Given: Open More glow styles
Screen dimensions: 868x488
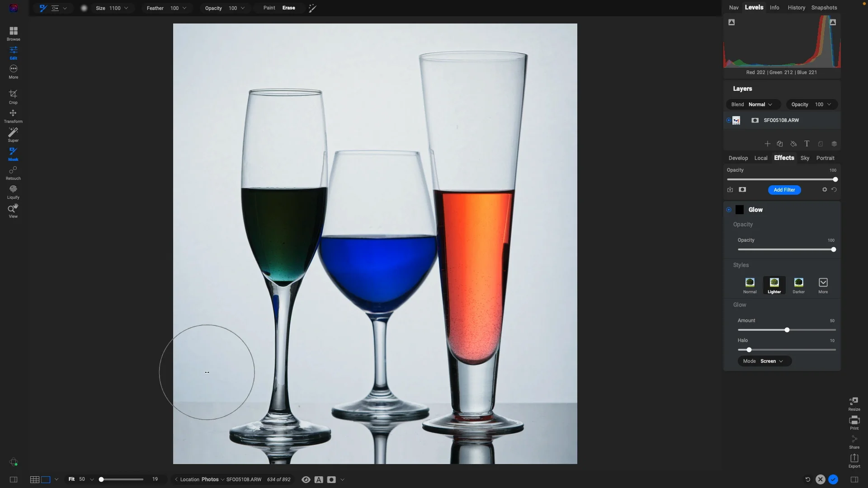Looking at the screenshot, I should pos(823,285).
